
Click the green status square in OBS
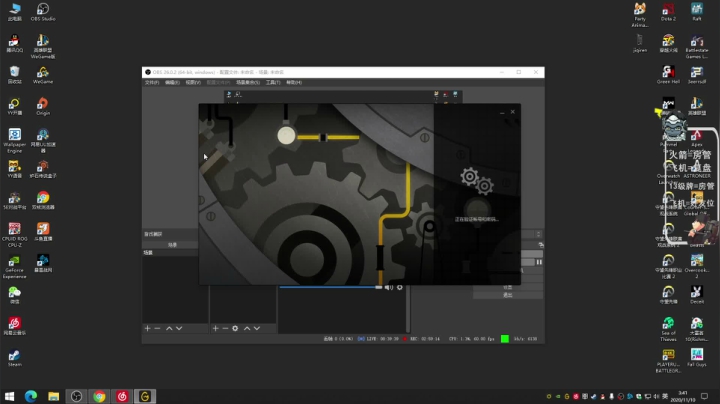[x=505, y=339]
